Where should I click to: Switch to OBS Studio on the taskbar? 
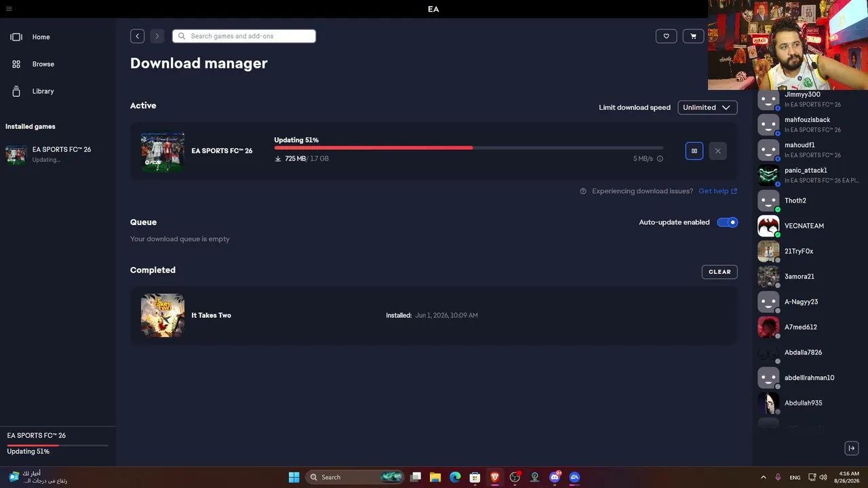tap(515, 477)
